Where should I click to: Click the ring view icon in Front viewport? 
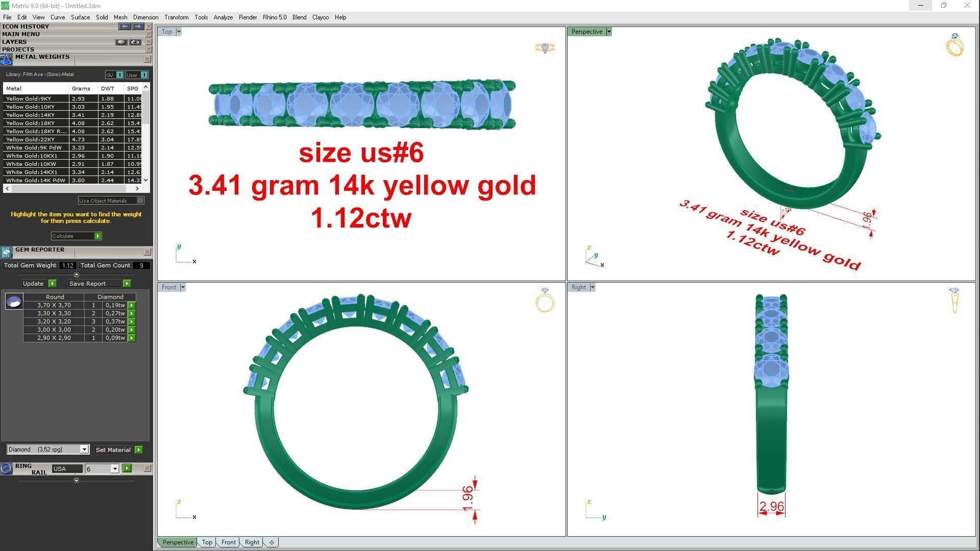[545, 300]
